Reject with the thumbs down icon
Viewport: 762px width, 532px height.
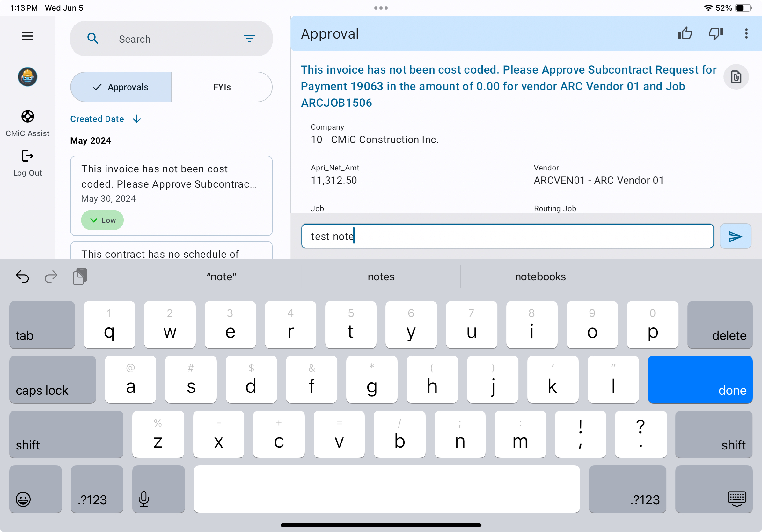[x=715, y=33]
